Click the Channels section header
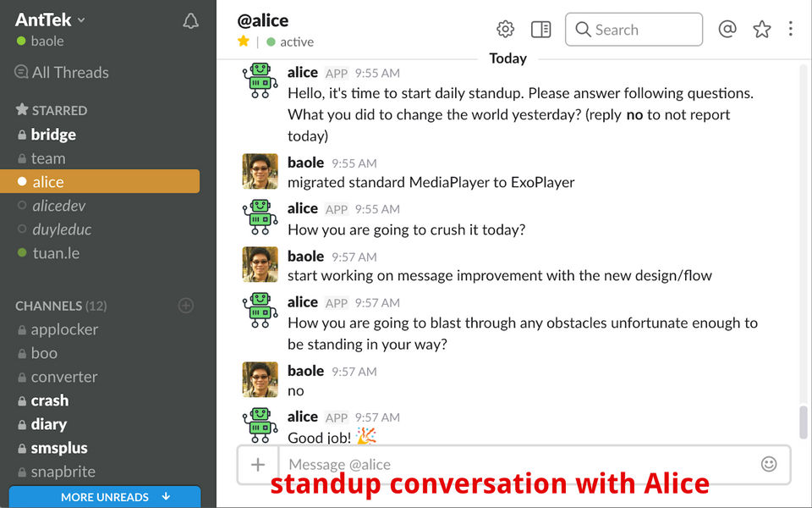 (x=49, y=306)
